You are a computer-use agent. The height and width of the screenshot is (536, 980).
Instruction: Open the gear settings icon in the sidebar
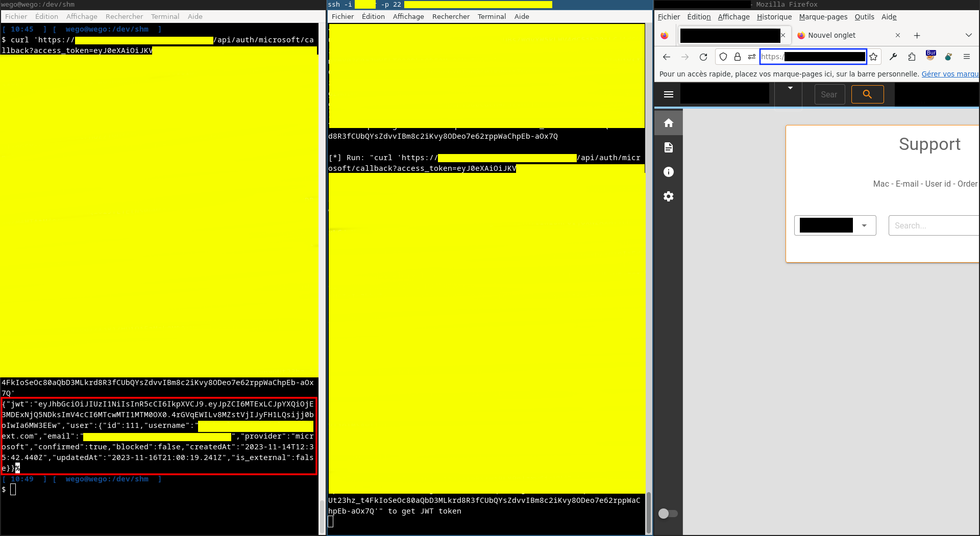(x=668, y=196)
